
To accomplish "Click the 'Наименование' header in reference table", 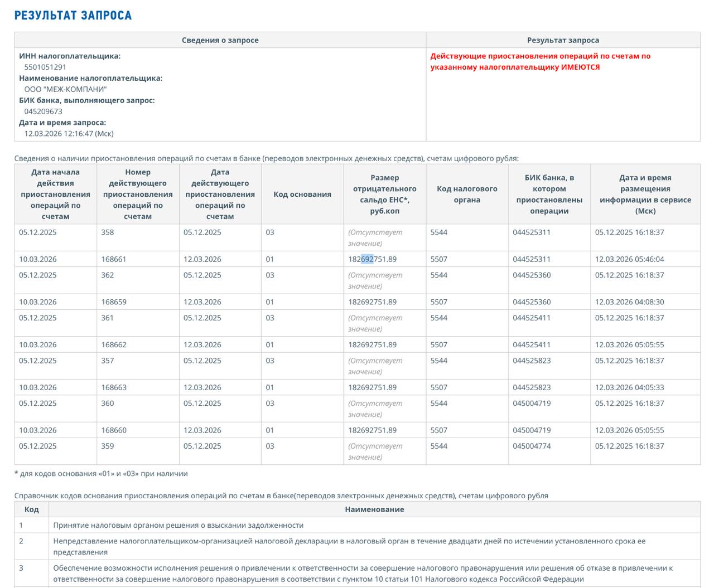I will [x=374, y=509].
